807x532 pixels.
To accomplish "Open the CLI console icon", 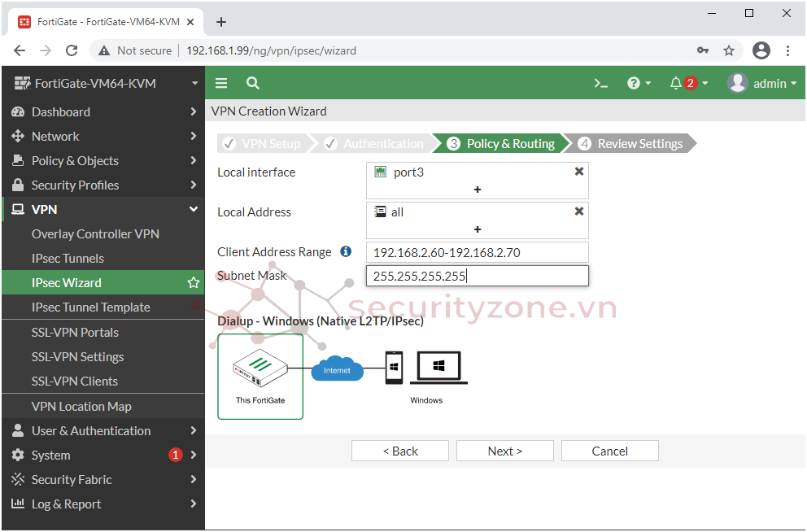I will click(600, 83).
